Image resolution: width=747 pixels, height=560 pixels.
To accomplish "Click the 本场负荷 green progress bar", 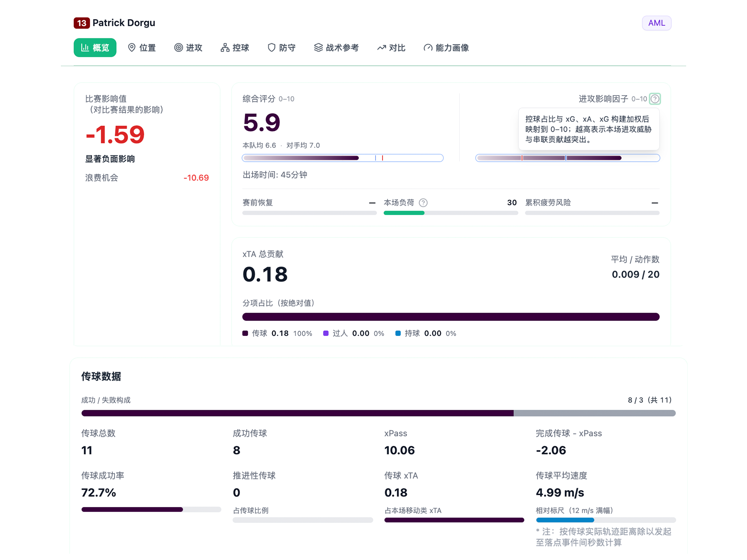I will pyautogui.click(x=404, y=213).
